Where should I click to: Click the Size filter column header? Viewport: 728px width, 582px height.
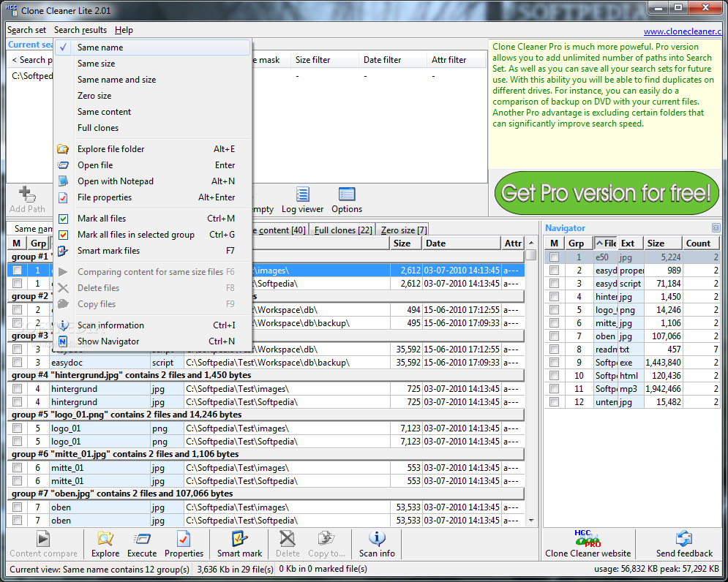(324, 60)
